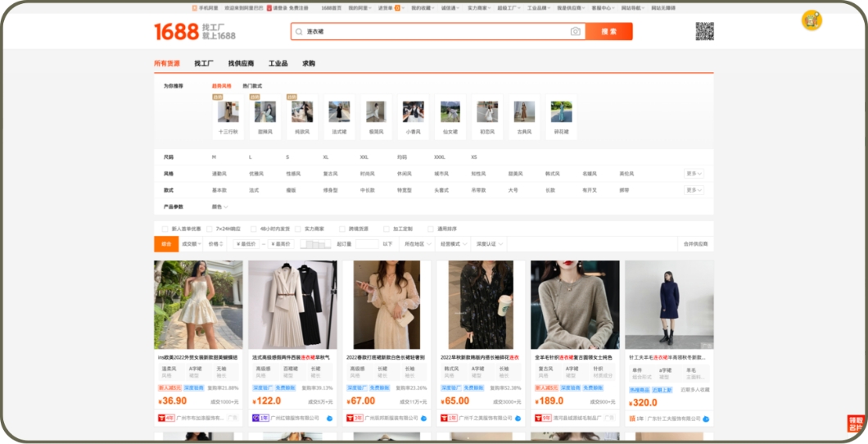Click the price distribution histogram
868x444 pixels.
(x=315, y=244)
